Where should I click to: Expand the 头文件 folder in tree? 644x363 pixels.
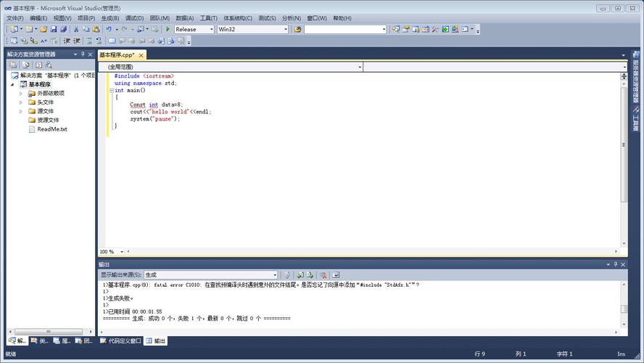21,102
